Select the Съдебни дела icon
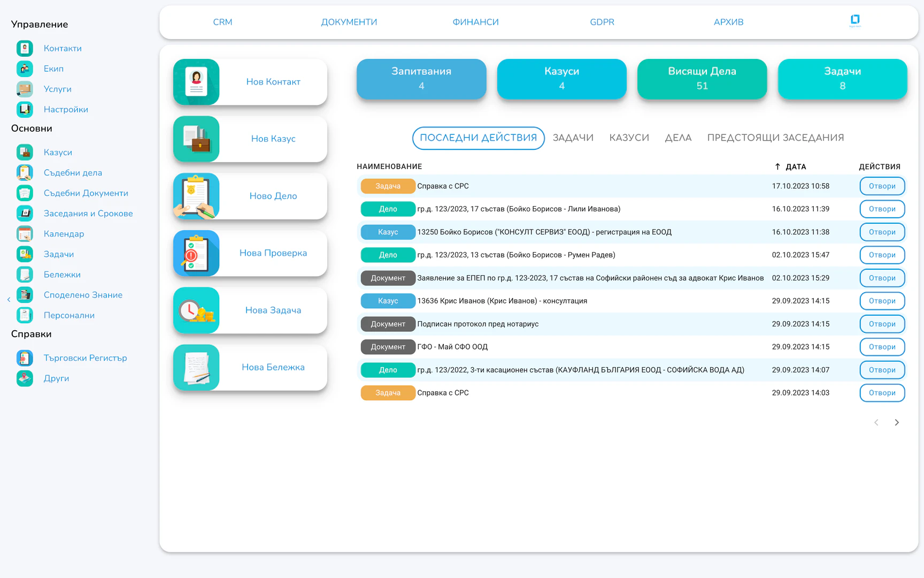The width and height of the screenshot is (924, 578). click(25, 172)
